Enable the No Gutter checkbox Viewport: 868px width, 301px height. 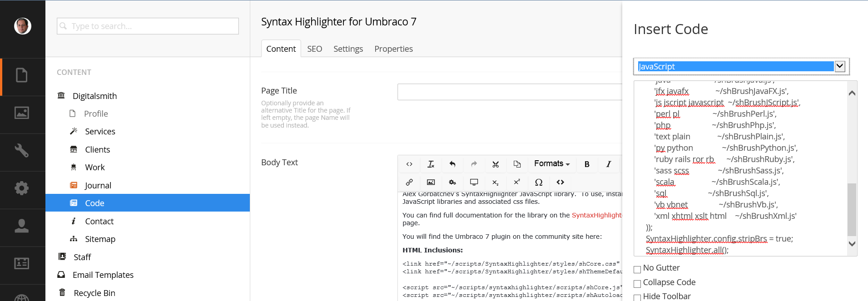point(637,269)
